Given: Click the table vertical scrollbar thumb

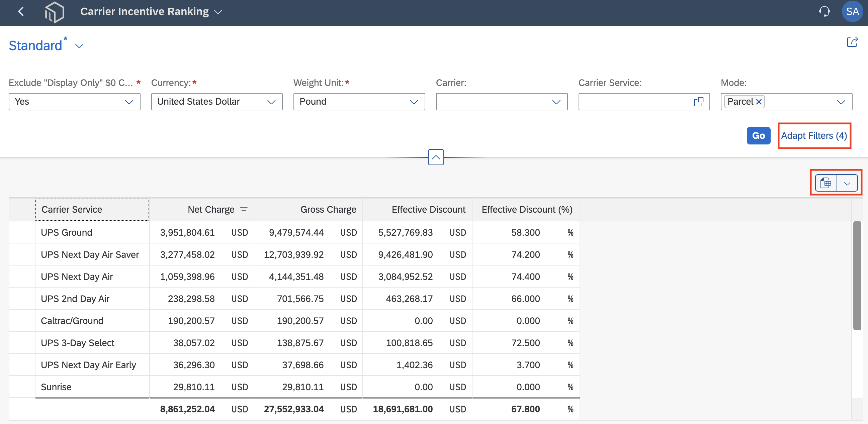Looking at the screenshot, I should (857, 276).
